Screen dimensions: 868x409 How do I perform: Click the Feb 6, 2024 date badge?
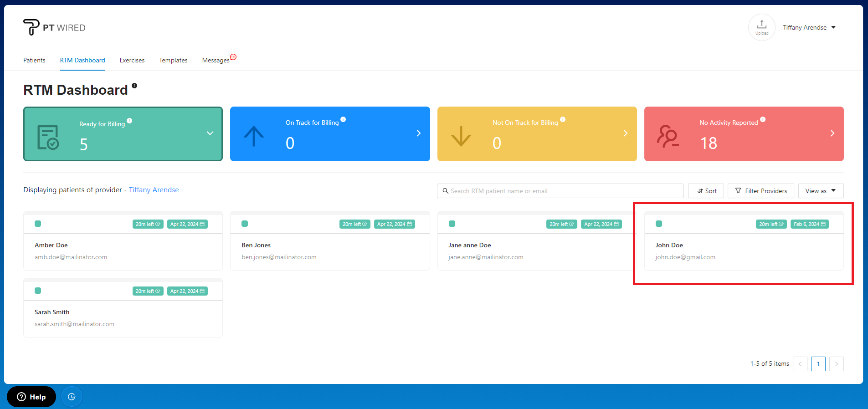pyautogui.click(x=809, y=224)
